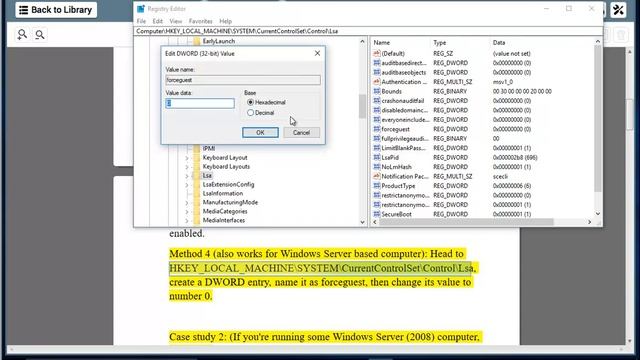Click the Value name field
The height and width of the screenshot is (360, 640).
tap(243, 80)
